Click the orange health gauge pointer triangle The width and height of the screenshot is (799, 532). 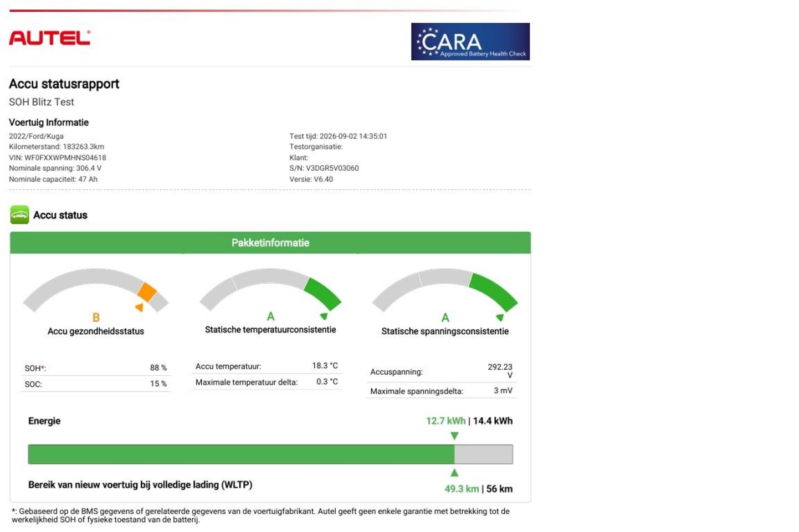click(x=140, y=308)
